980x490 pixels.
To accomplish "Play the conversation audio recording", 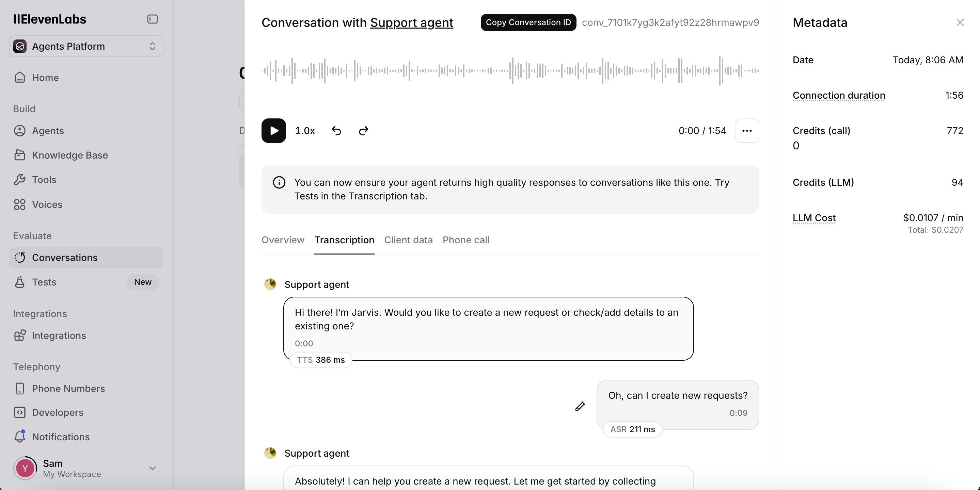I will 273,130.
